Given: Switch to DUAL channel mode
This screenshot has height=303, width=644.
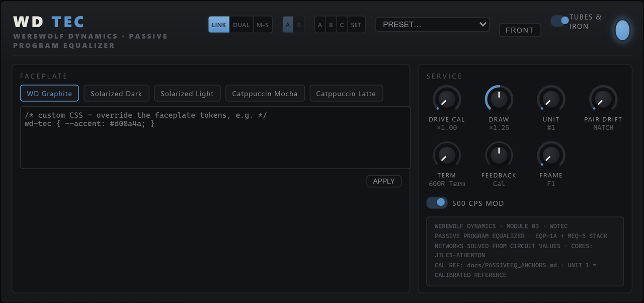Looking at the screenshot, I should 242,25.
